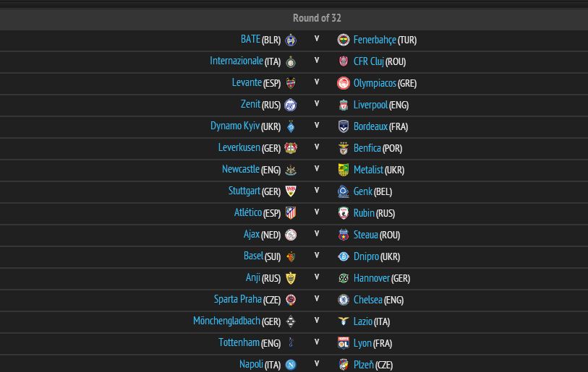
Task: Click the BATE club crest icon
Action: [x=291, y=40]
